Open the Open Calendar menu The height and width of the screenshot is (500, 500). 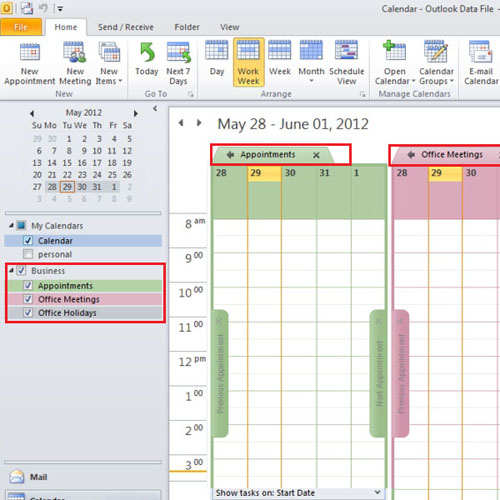coord(395,63)
